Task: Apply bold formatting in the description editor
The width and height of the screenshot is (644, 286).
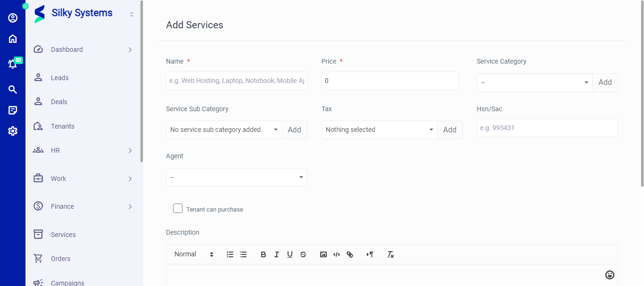Action: click(x=263, y=254)
